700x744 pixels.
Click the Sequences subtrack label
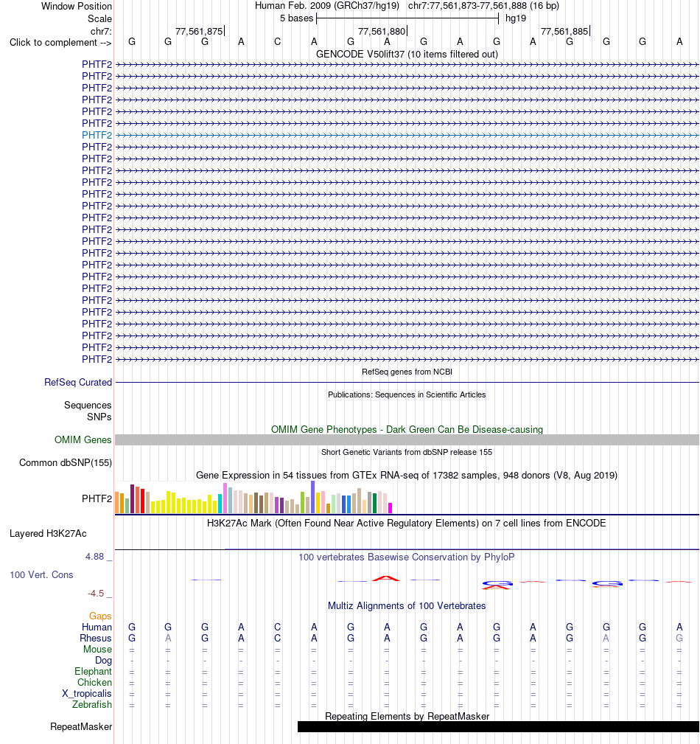pos(88,406)
